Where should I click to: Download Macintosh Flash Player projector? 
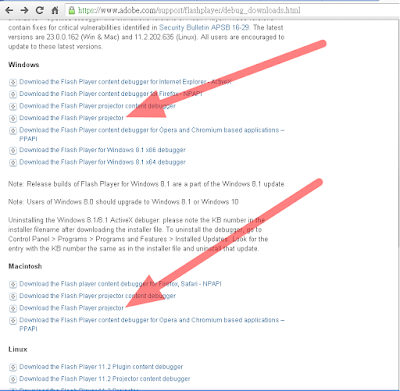coord(71,308)
